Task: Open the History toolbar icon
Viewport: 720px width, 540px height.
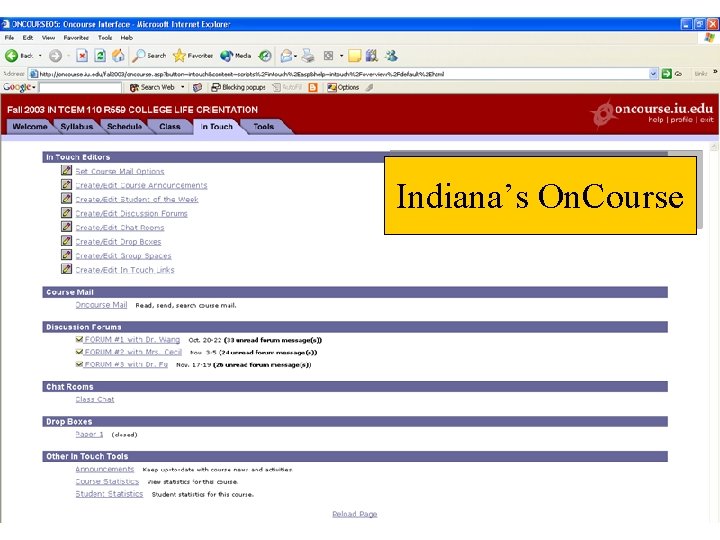Action: (x=264, y=56)
